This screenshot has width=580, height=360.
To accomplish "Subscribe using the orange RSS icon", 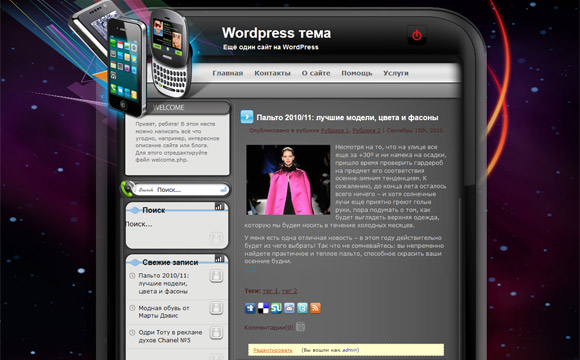I will pos(315,308).
